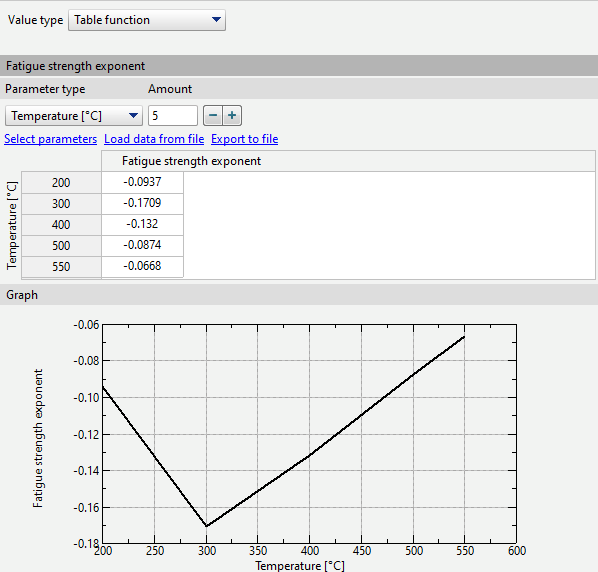
Task: Click the Temperature [°C] x-axis label of graph
Action: click(300, 566)
